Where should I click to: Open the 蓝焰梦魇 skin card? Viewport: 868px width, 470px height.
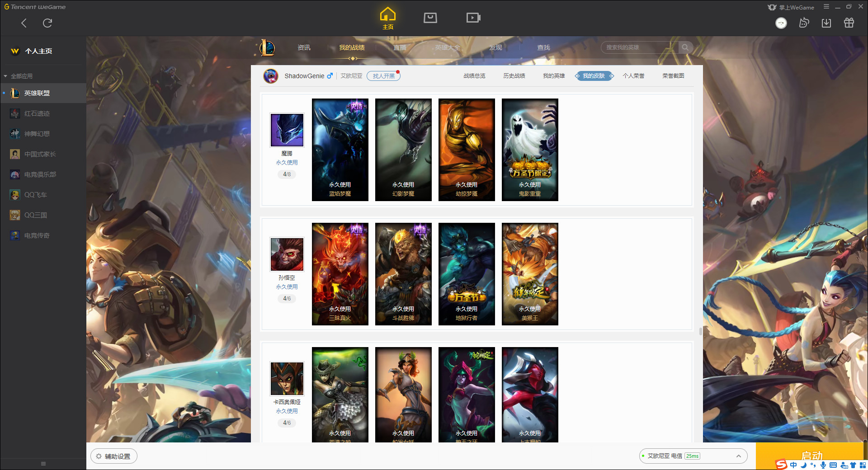pyautogui.click(x=340, y=150)
